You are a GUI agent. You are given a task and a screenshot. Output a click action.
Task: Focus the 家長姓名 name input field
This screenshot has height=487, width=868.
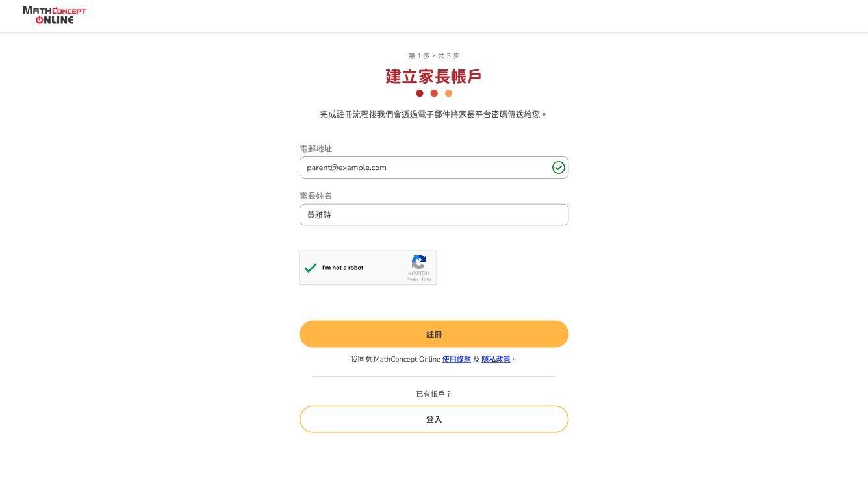(x=434, y=215)
